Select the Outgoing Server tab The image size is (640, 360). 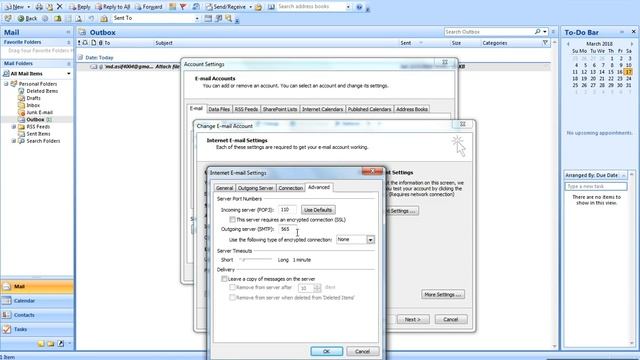click(256, 188)
